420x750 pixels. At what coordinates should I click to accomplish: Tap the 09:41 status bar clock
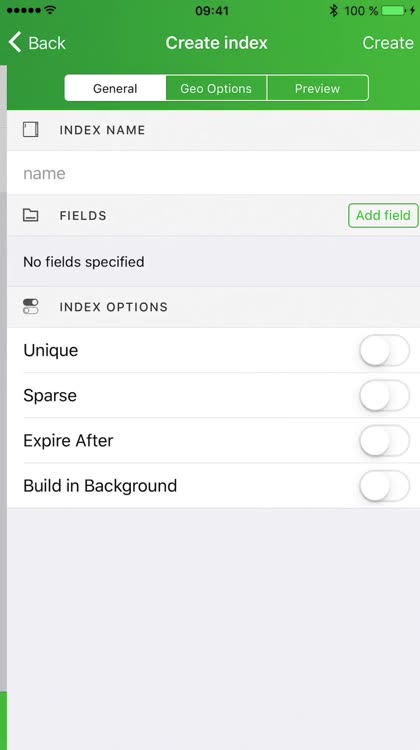click(212, 11)
